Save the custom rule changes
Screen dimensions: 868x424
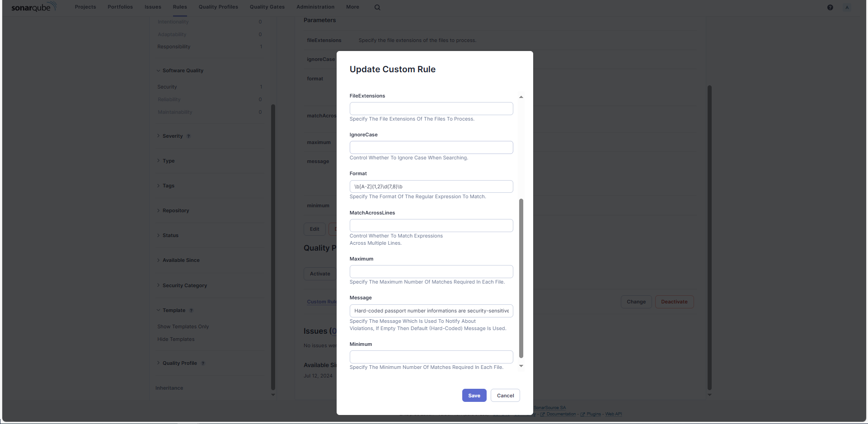click(x=474, y=396)
